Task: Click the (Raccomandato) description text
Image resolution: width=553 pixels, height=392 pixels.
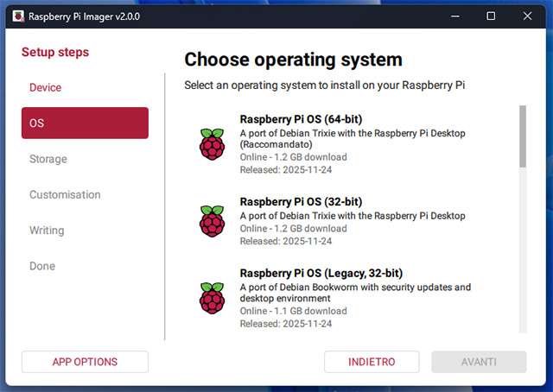Action: click(276, 144)
